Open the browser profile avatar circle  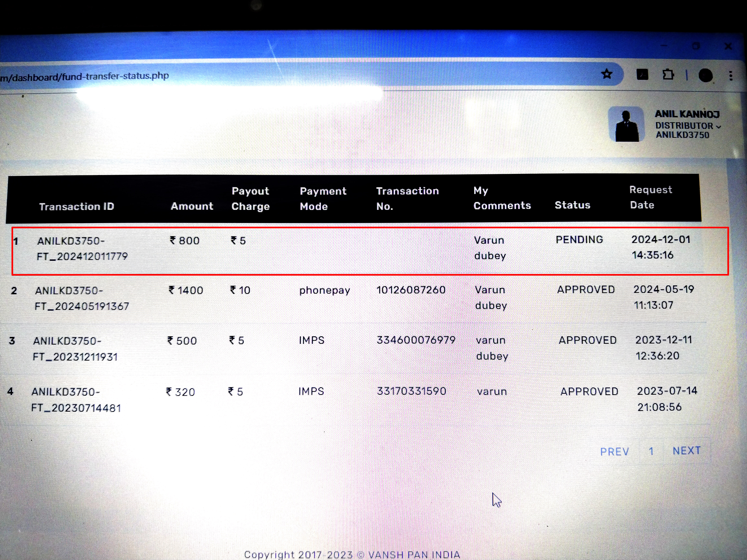[705, 75]
